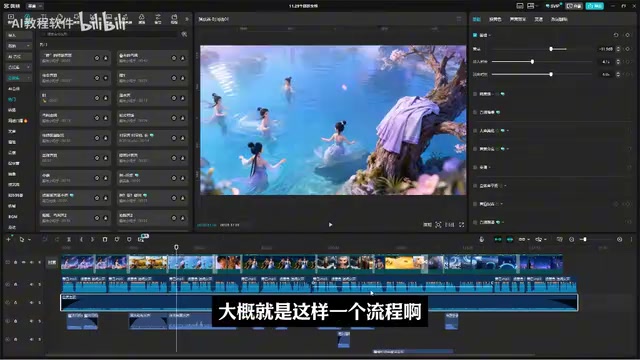Image resolution: width=640 pixels, height=360 pixels.
Task: Open the sidebar category marked with a fire badge
Action: click(x=18, y=121)
